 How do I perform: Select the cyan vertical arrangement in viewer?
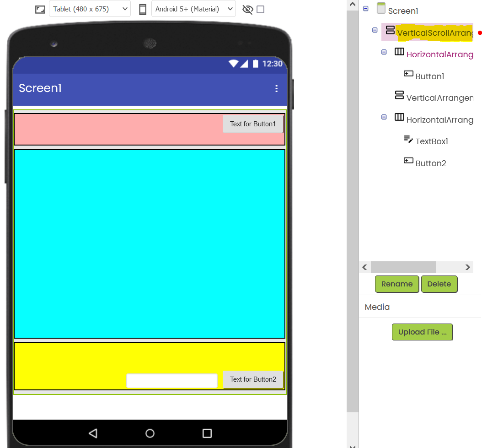(x=150, y=244)
